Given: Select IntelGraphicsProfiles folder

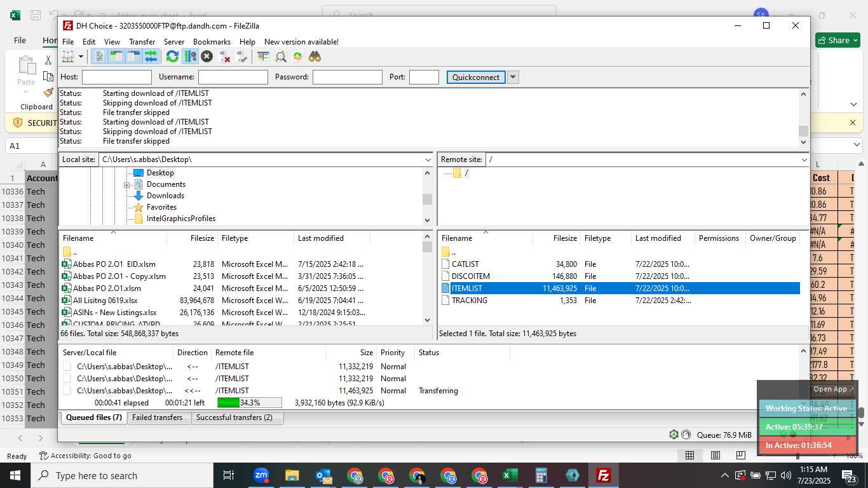Looking at the screenshot, I should click(181, 219).
